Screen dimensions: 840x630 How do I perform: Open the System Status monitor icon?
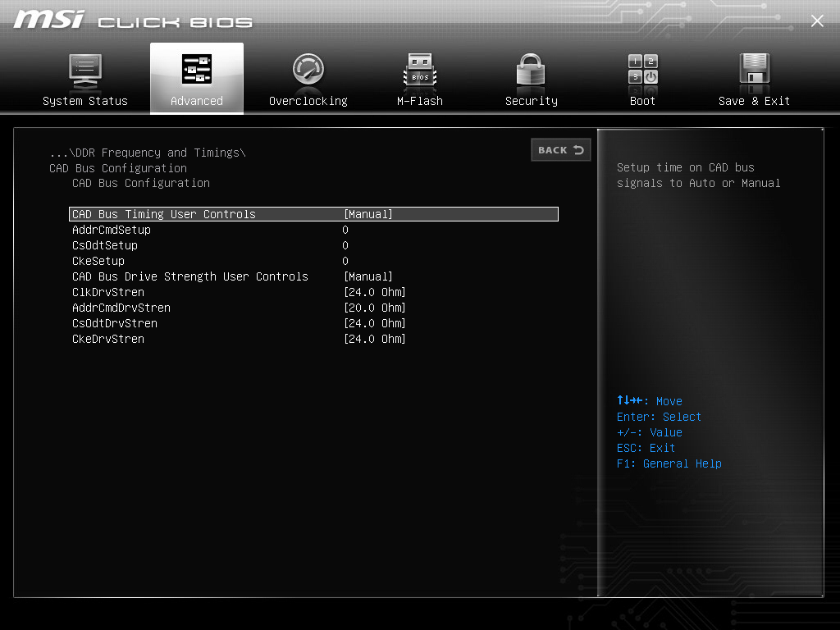[x=85, y=71]
